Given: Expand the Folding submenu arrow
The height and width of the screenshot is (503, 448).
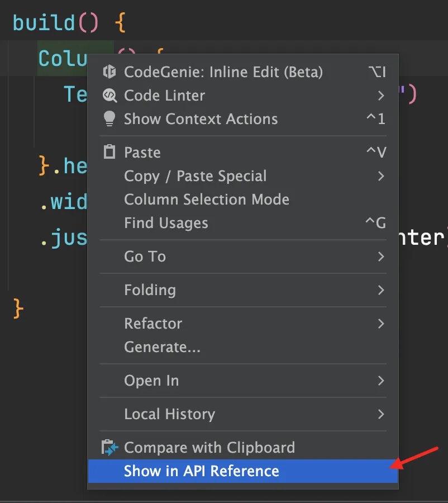Looking at the screenshot, I should point(380,290).
